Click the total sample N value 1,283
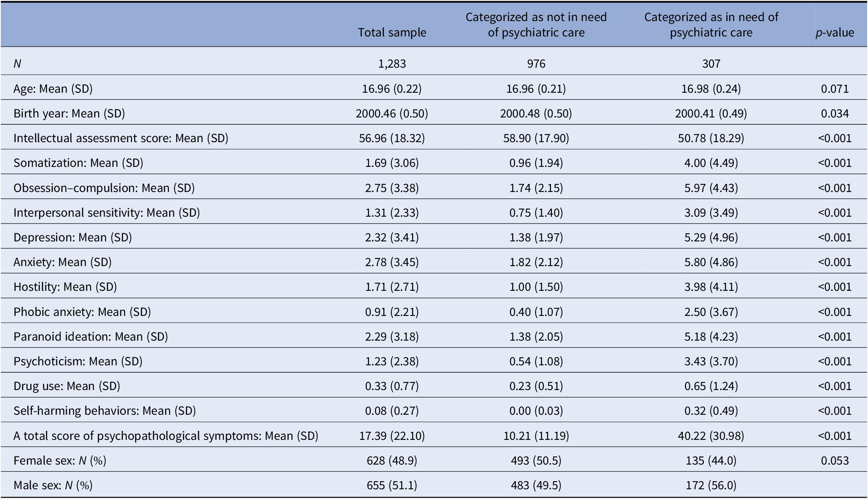This screenshot has height=499, width=868. point(392,64)
